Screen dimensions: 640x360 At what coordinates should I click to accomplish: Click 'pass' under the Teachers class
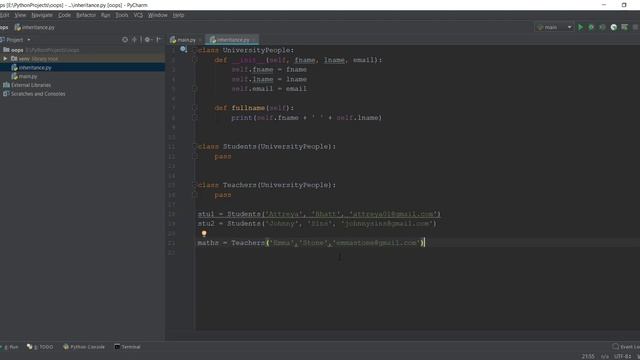(223, 195)
